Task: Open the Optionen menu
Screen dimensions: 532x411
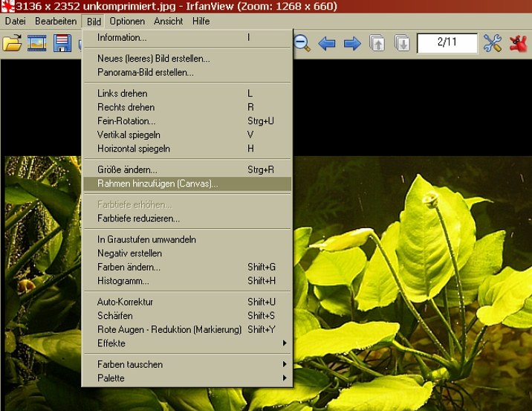Action: tap(127, 22)
